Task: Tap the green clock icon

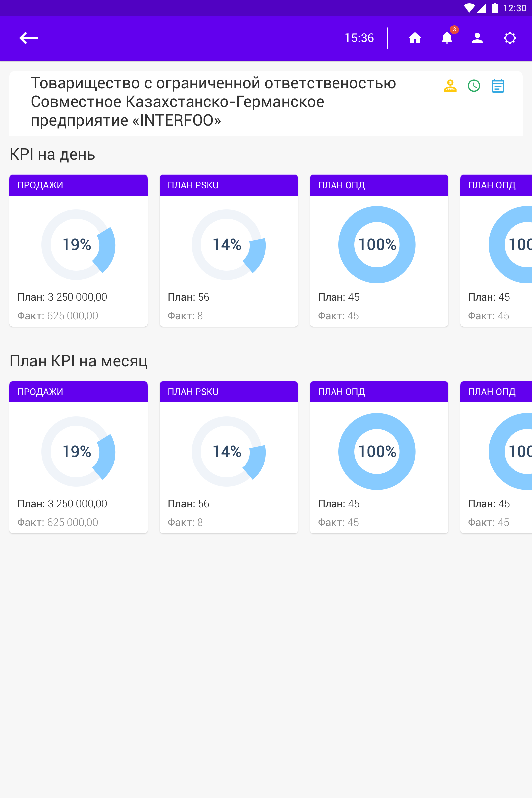Action: 474,86
